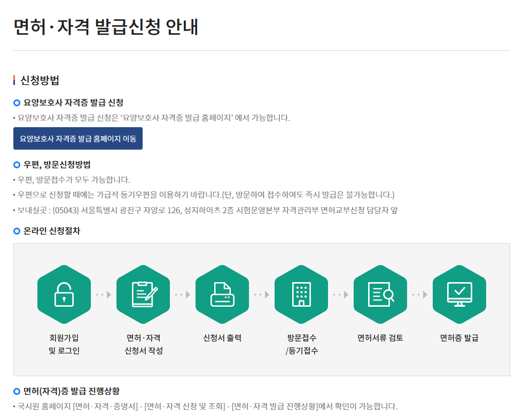Click the blue bullet icon beside 우편, 방문신청방법

click(x=17, y=165)
